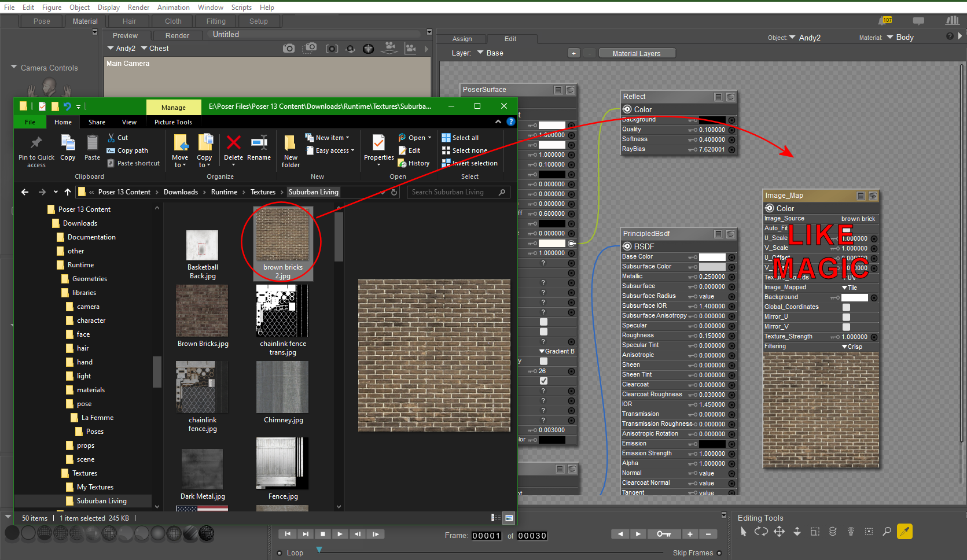
Task: Click the Main Camera select camera icon
Action: [288, 49]
